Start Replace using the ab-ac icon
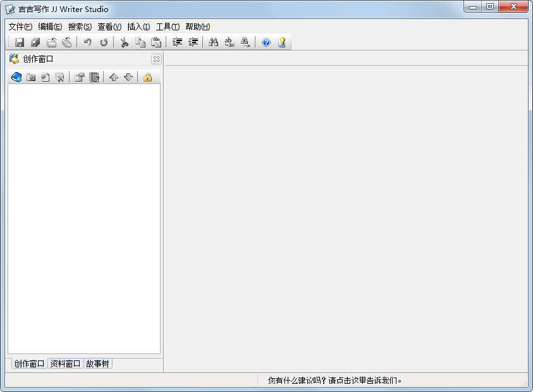The height and width of the screenshot is (392, 533). 229,42
